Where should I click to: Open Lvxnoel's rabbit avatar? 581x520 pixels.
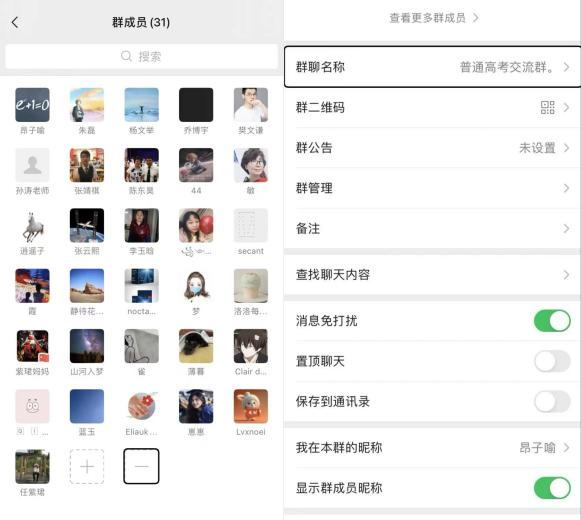[251, 406]
